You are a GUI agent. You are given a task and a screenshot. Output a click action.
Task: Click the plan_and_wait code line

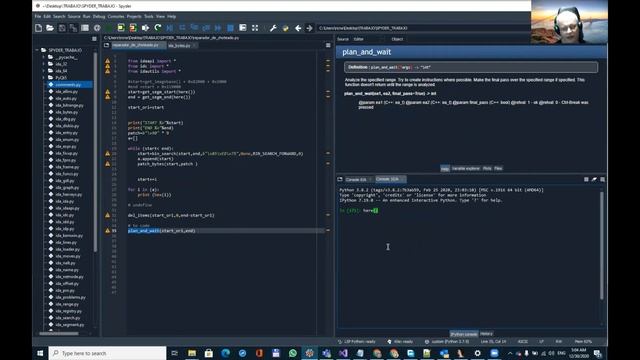tap(162, 231)
